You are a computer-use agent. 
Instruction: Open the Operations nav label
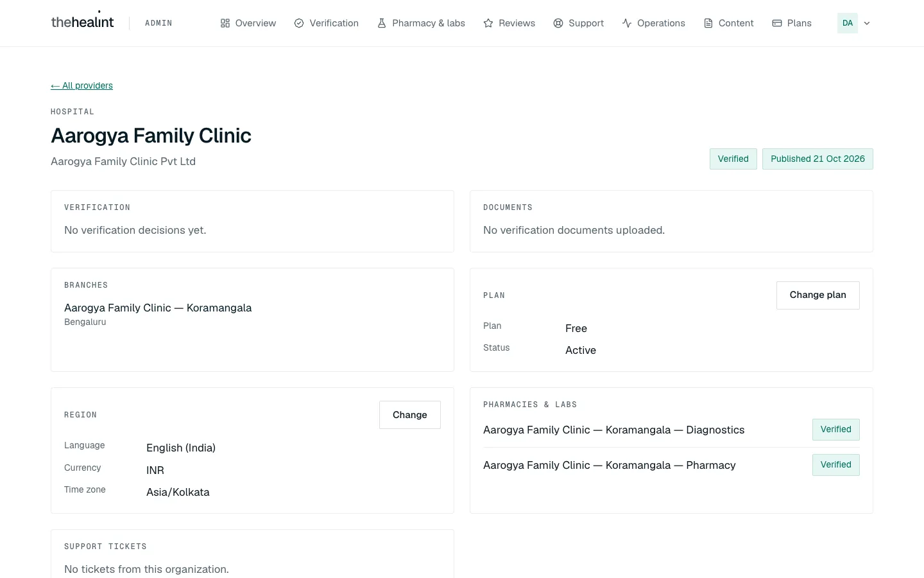(x=661, y=23)
